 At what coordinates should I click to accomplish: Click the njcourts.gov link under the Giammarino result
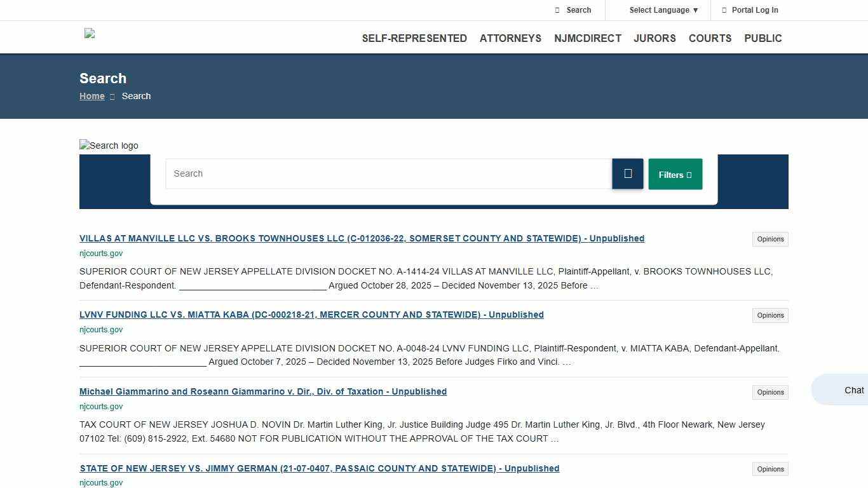pos(100,406)
